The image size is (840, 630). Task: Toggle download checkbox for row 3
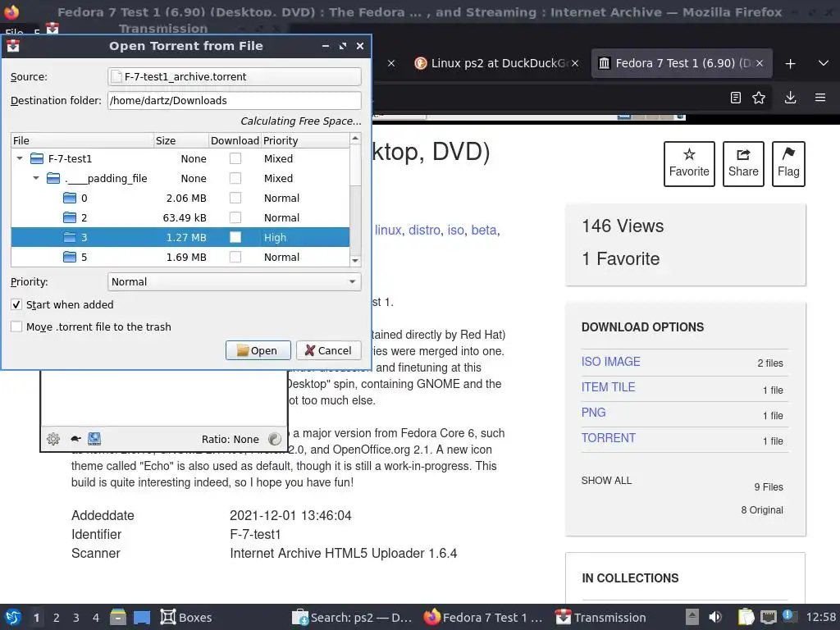[x=235, y=237]
